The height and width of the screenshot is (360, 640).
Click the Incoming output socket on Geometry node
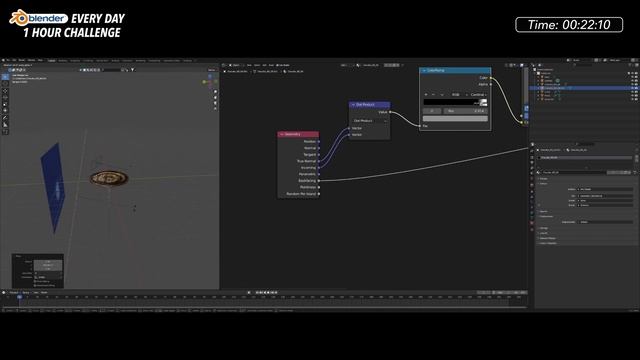319,167
